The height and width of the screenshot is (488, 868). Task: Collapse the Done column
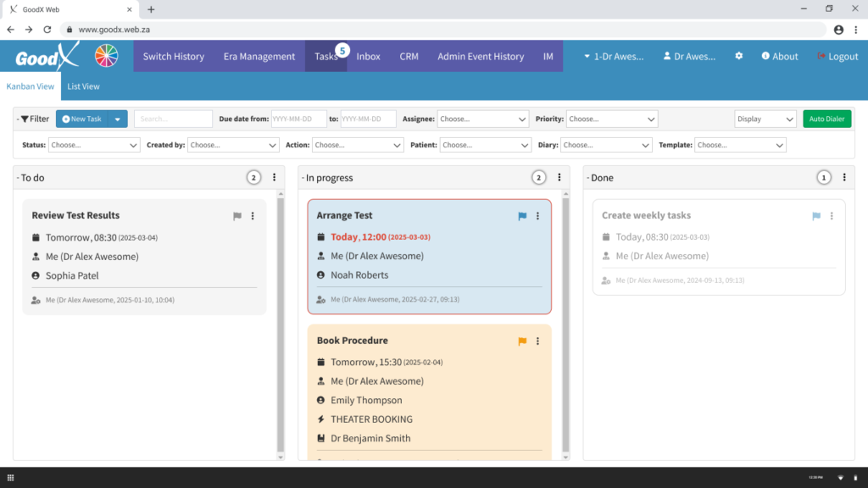click(588, 178)
